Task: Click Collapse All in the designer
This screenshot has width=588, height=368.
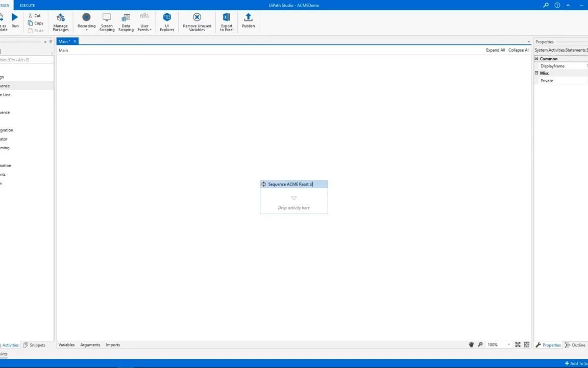Action: click(x=519, y=50)
